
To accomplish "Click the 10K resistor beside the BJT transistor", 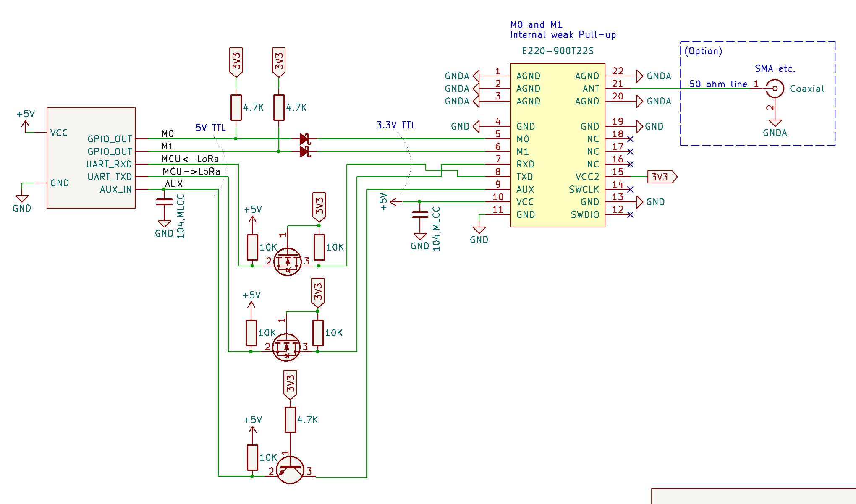I will [x=252, y=458].
